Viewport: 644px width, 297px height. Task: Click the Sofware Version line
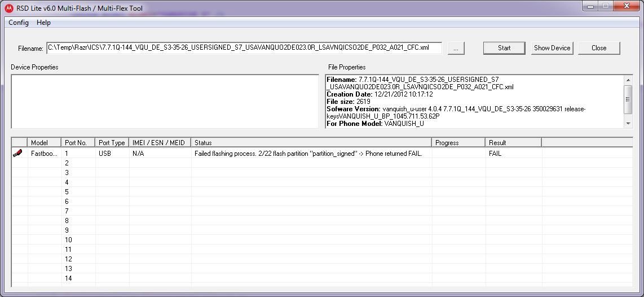tap(456, 113)
